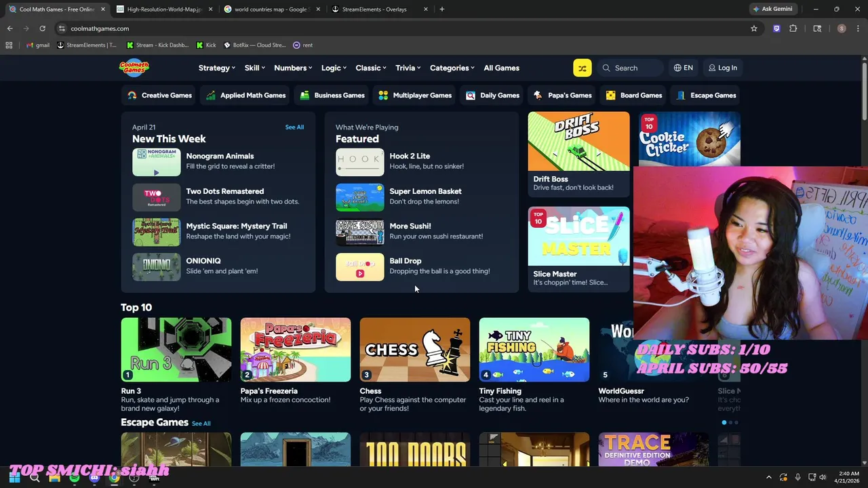The width and height of the screenshot is (868, 488).
Task: Open the More Sushi! thumbnail
Action: (x=360, y=232)
